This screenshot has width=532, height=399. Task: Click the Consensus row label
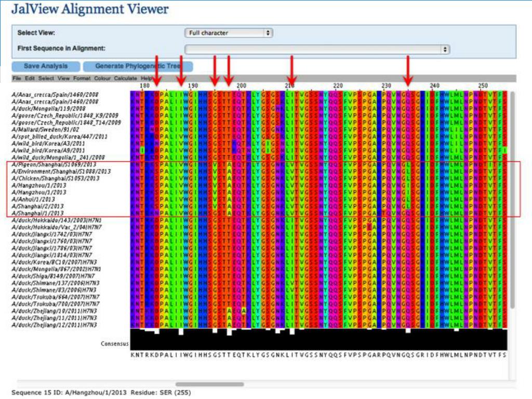click(114, 343)
